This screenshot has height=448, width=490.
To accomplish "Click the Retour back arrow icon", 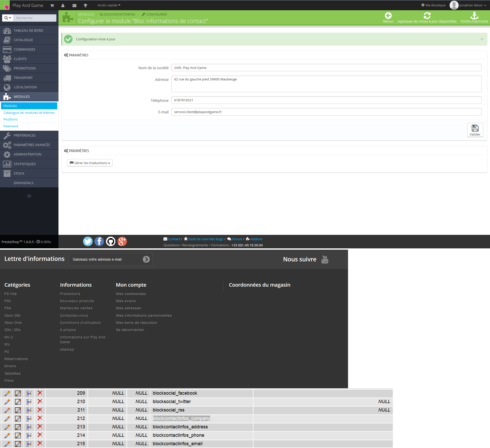I will [x=388, y=16].
